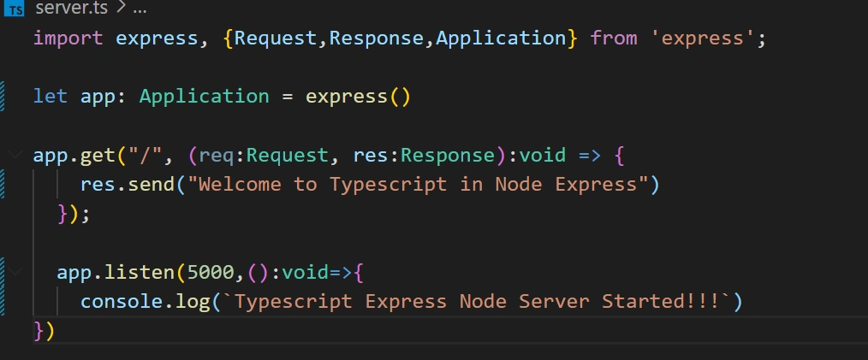The image size is (868, 360).
Task: Place cursor on the express() call
Action: click(358, 97)
